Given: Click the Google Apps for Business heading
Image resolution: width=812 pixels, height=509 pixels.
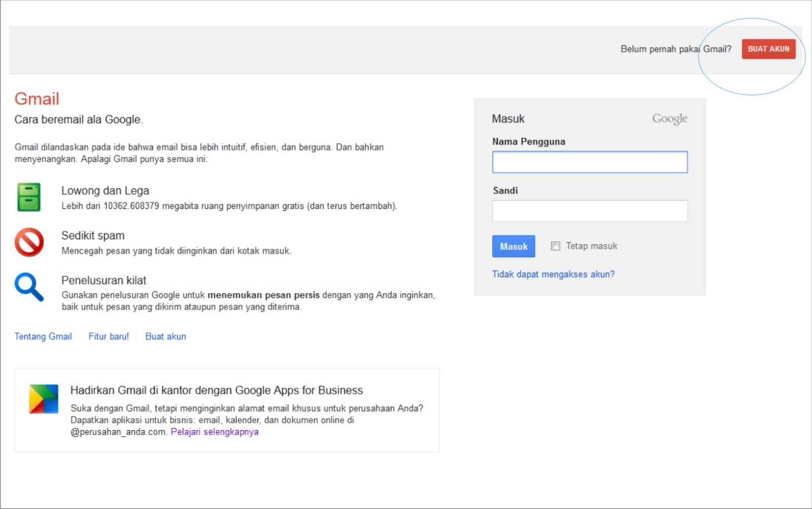Looking at the screenshot, I should (217, 390).
